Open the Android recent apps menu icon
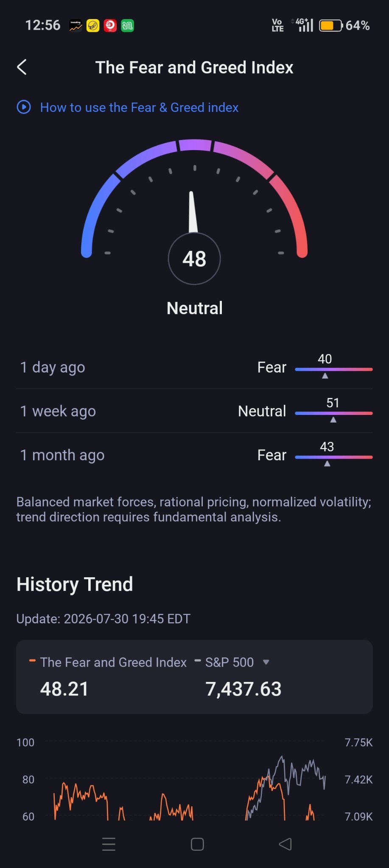 109,844
